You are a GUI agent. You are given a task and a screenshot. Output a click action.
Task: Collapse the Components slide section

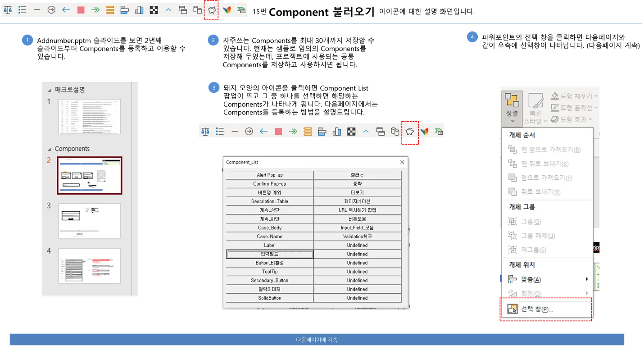point(50,149)
